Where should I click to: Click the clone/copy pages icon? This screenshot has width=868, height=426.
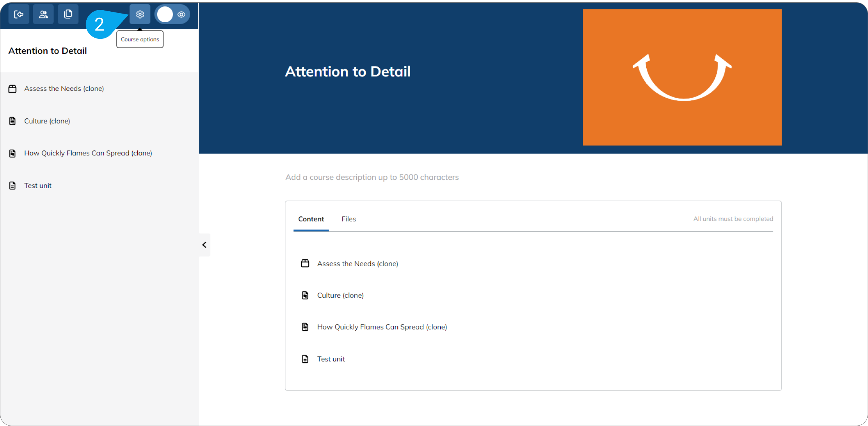click(68, 14)
